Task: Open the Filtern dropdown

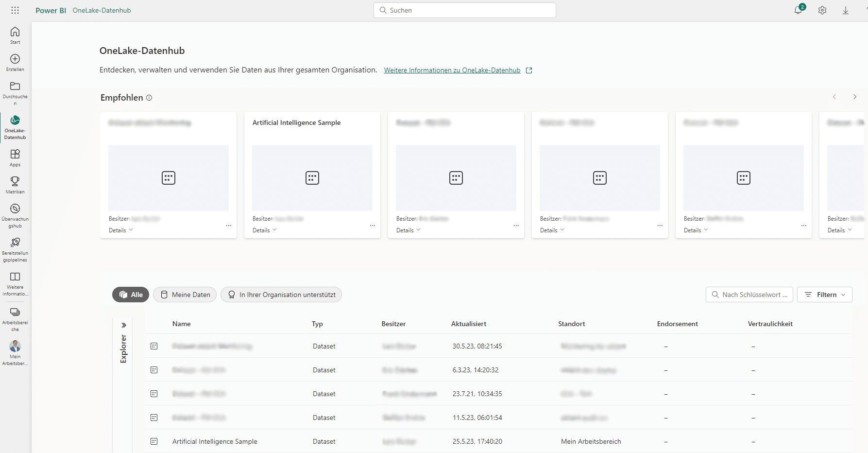Action: pos(825,295)
